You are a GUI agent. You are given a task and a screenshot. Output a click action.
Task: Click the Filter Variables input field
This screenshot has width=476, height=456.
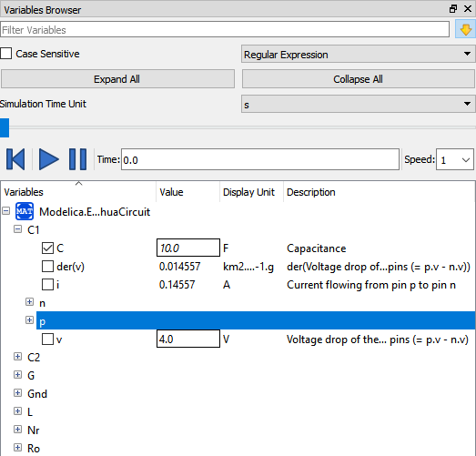coord(225,29)
